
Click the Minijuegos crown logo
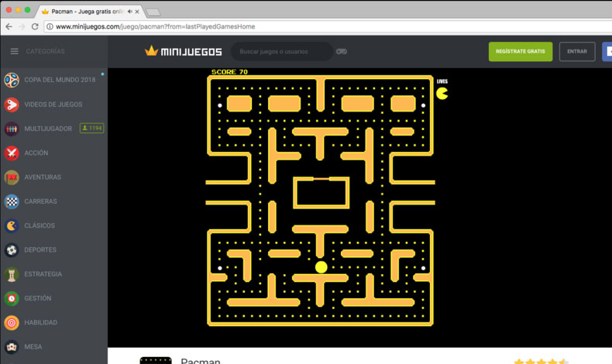click(183, 51)
